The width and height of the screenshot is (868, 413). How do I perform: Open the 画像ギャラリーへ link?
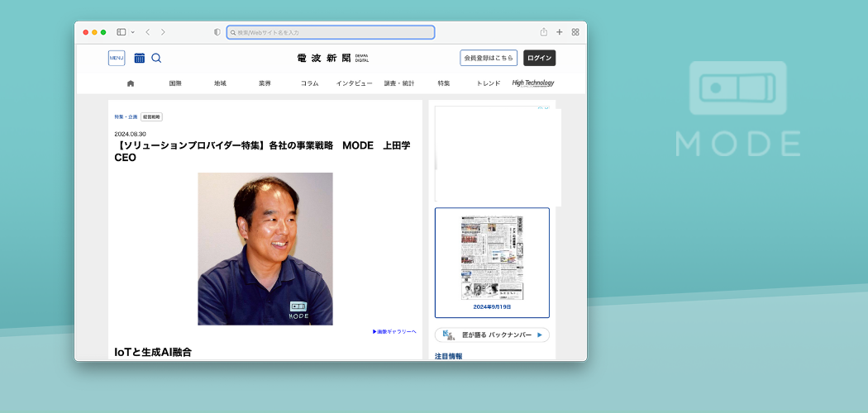point(394,332)
